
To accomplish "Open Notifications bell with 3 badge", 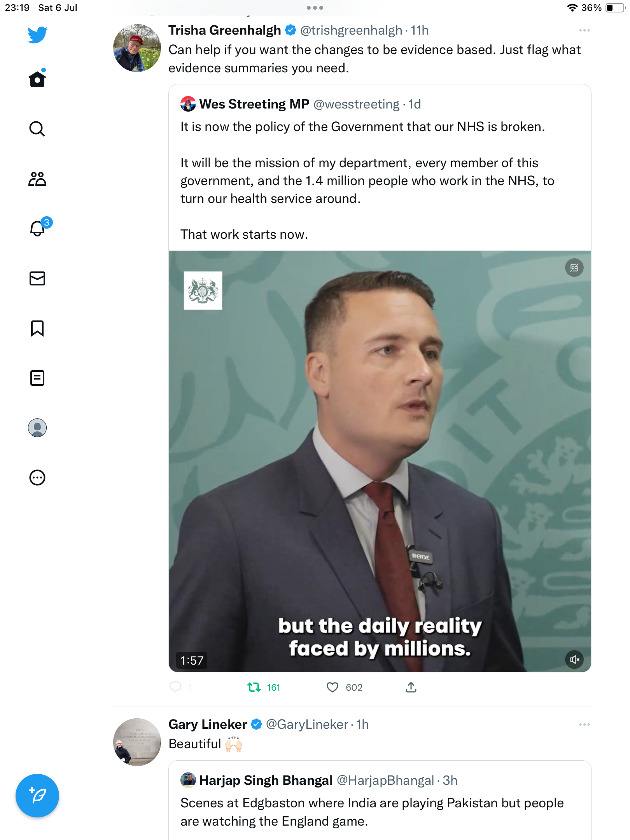I will pos(37,228).
